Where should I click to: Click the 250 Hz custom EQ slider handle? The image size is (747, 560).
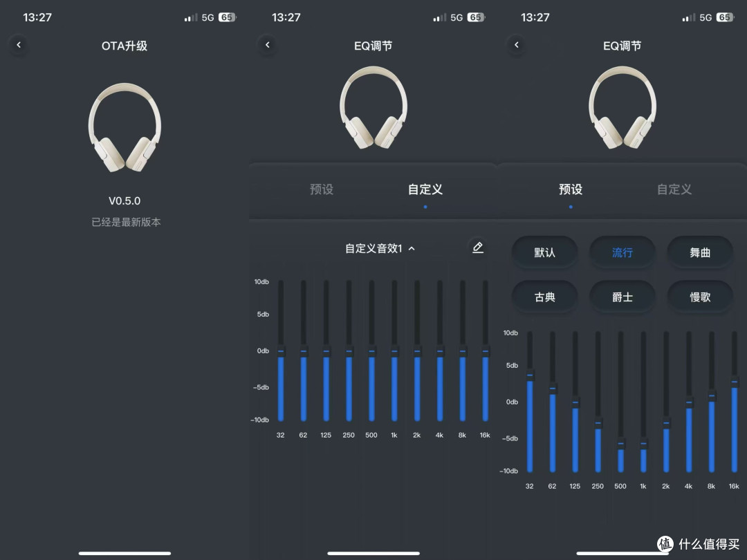[x=349, y=351]
